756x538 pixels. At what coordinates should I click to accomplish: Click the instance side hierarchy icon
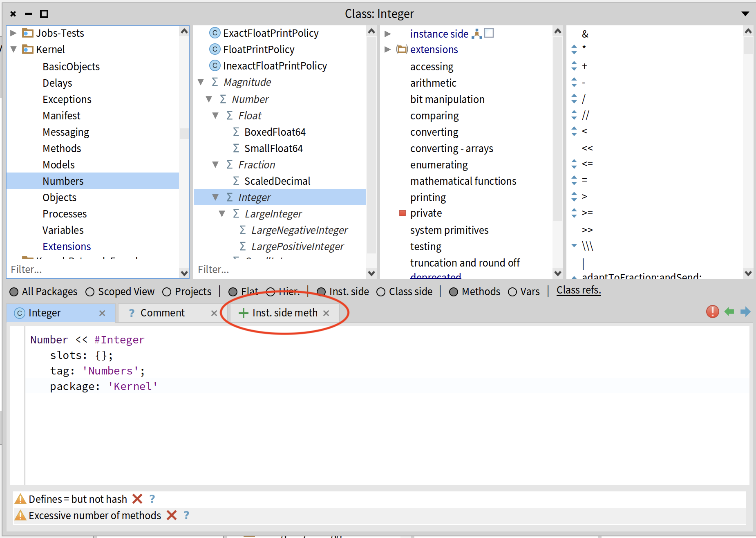click(x=476, y=34)
